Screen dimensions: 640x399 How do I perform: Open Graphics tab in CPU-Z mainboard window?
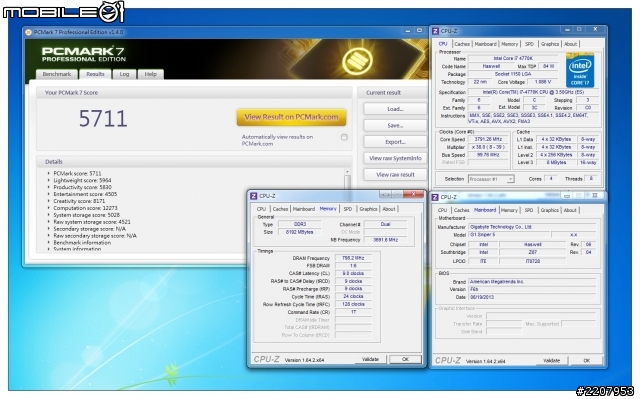point(549,210)
